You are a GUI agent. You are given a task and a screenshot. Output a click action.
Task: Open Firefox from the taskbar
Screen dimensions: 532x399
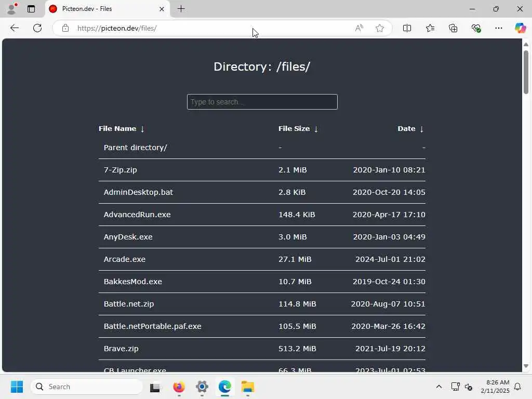coord(179,387)
